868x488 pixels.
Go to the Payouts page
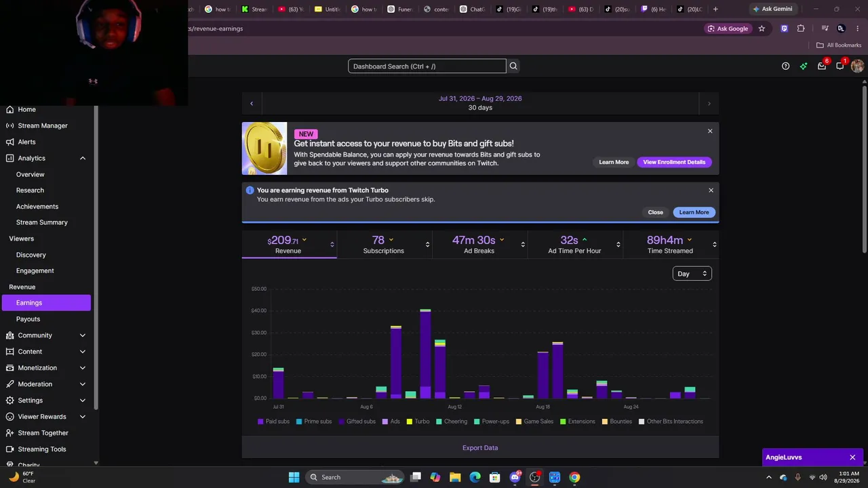28,319
